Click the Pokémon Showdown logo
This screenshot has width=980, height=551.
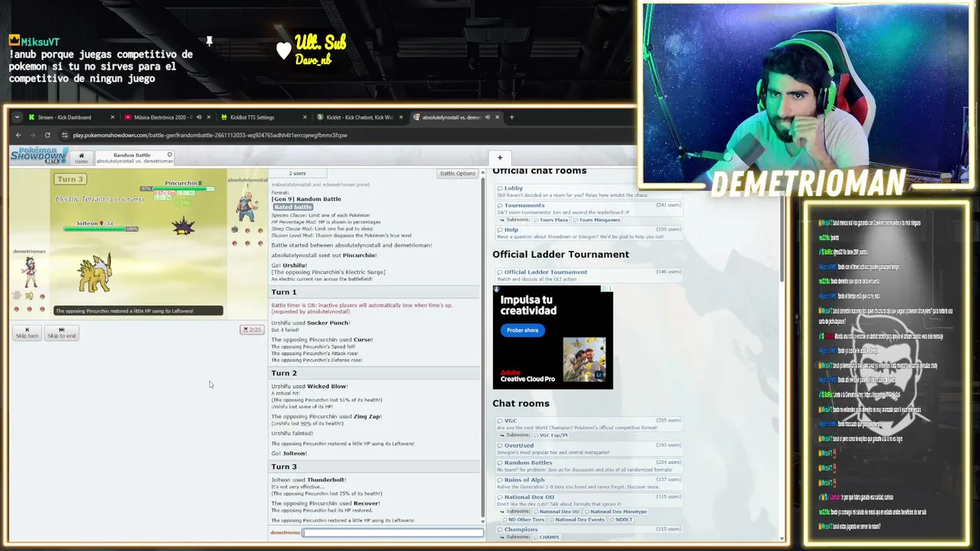coord(38,155)
